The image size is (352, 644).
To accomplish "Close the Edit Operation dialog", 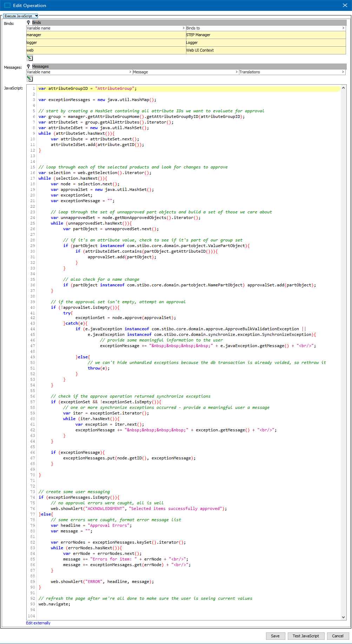I will [x=345, y=5].
